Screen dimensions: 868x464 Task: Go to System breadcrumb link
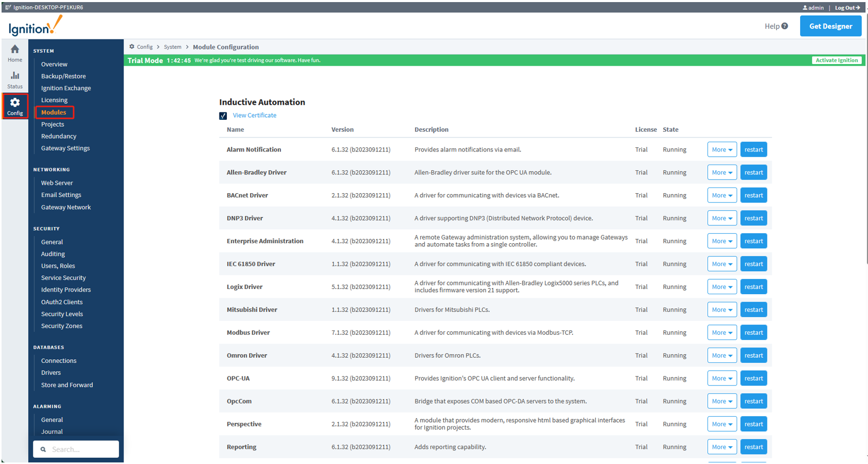173,47
